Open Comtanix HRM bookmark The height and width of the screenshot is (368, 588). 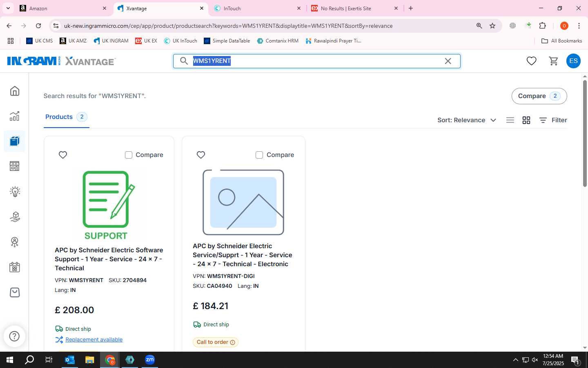(x=278, y=41)
